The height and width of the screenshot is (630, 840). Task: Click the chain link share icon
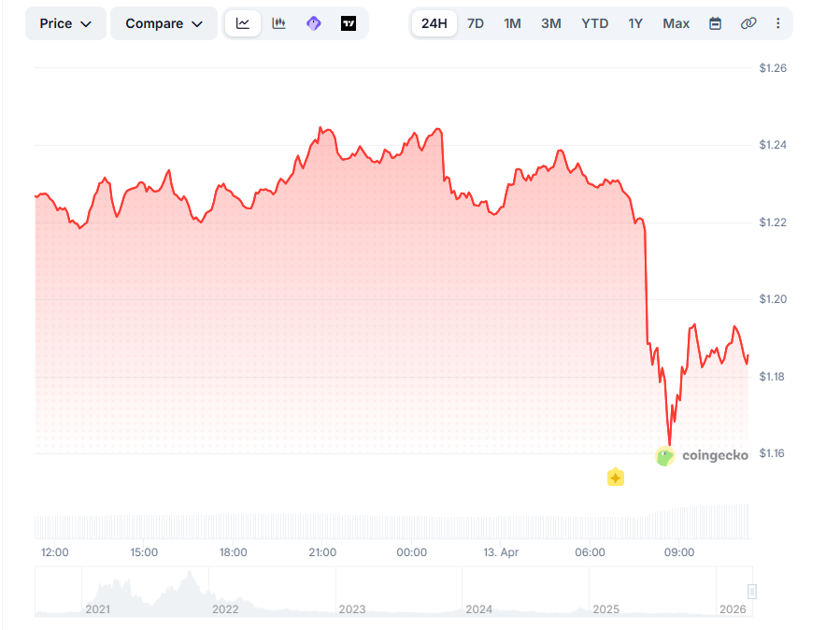point(747,23)
